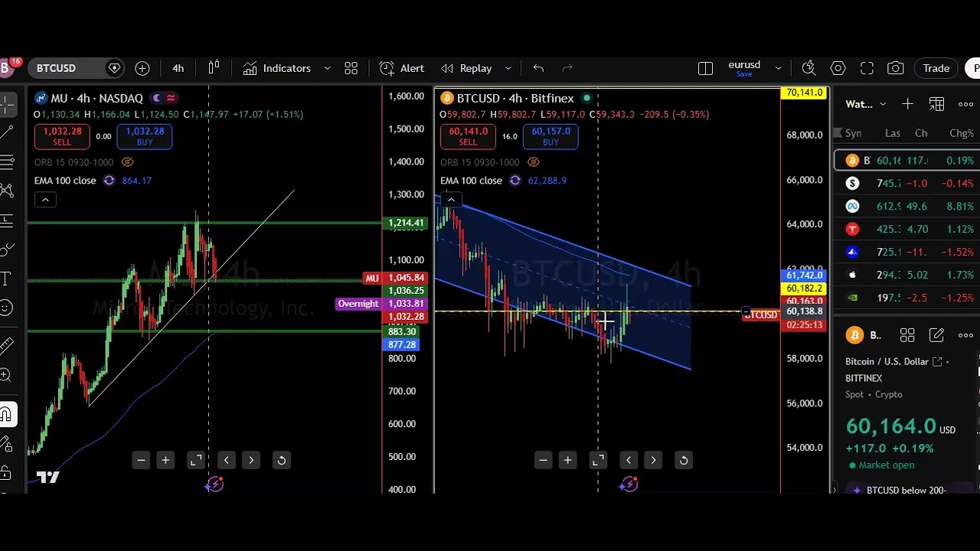Reset the MU chart view

(282, 460)
